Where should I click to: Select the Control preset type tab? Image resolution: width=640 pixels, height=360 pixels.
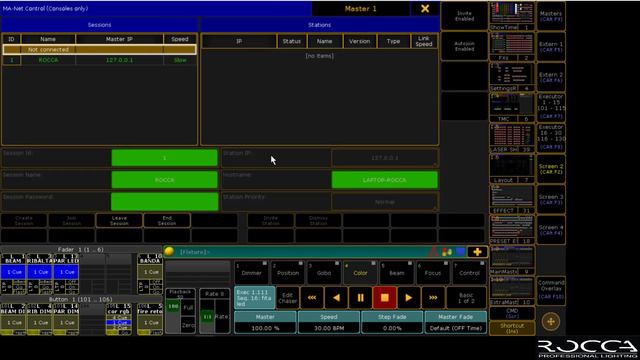pyautogui.click(x=469, y=272)
